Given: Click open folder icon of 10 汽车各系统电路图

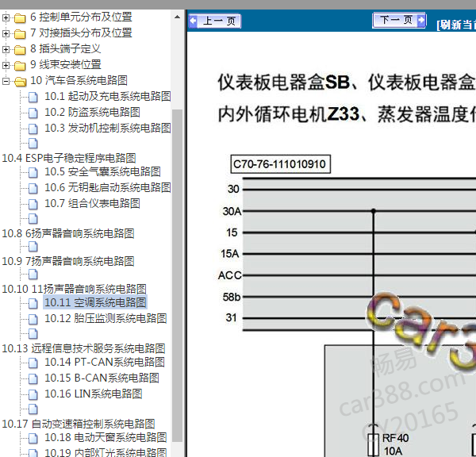Looking at the screenshot, I should point(21,82).
